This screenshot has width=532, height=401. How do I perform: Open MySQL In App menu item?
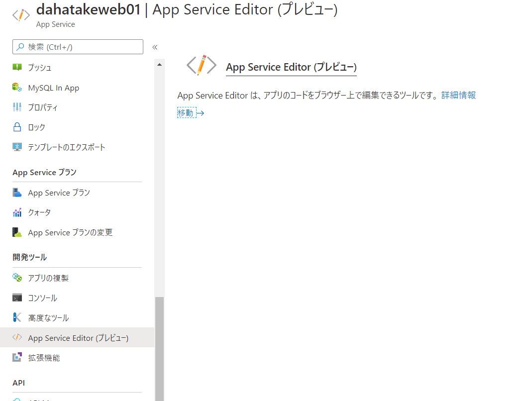77,88
